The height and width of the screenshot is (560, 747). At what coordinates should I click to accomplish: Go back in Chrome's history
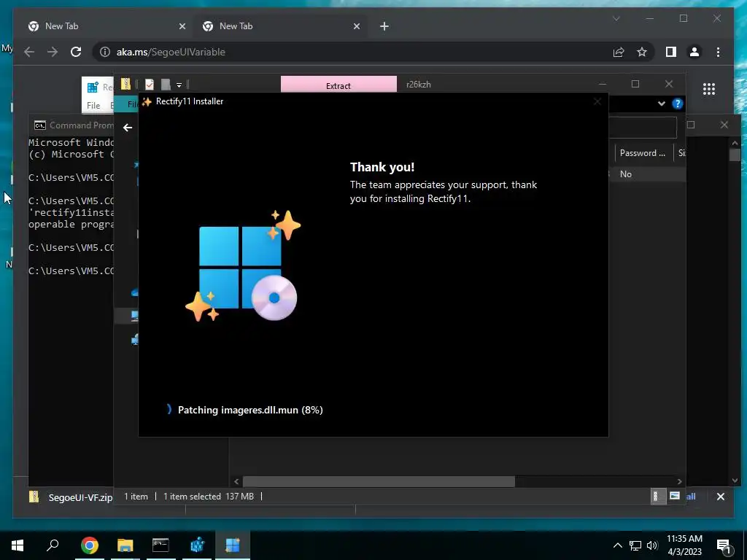(x=29, y=52)
